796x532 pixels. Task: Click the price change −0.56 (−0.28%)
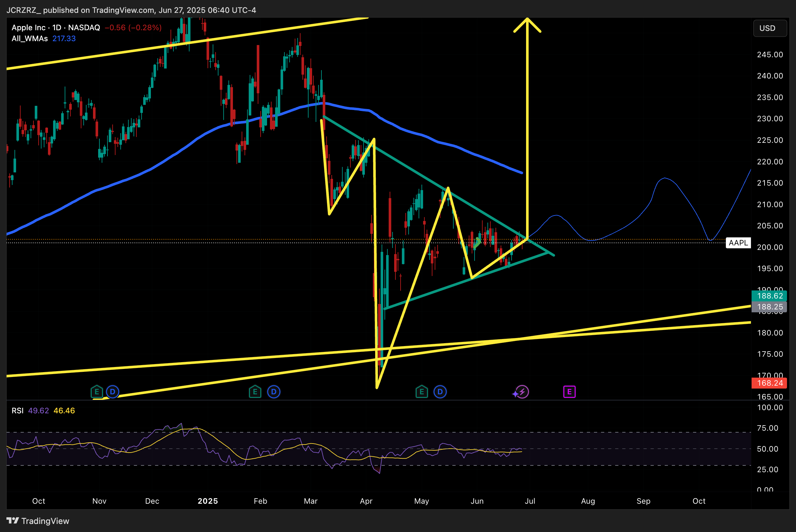[133, 27]
